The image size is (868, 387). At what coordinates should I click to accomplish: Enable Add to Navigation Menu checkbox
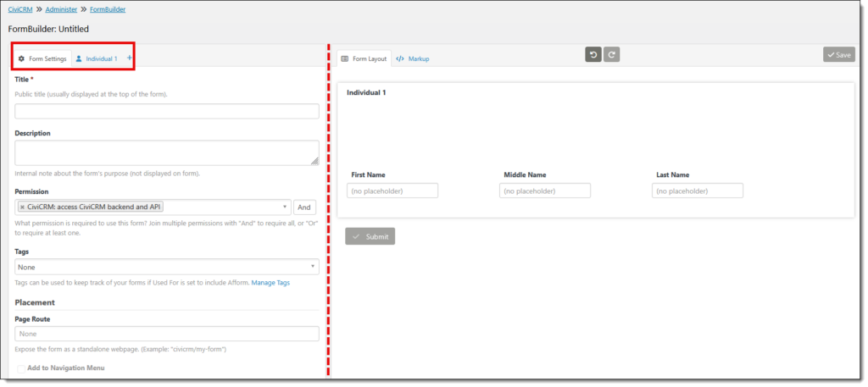coord(21,368)
